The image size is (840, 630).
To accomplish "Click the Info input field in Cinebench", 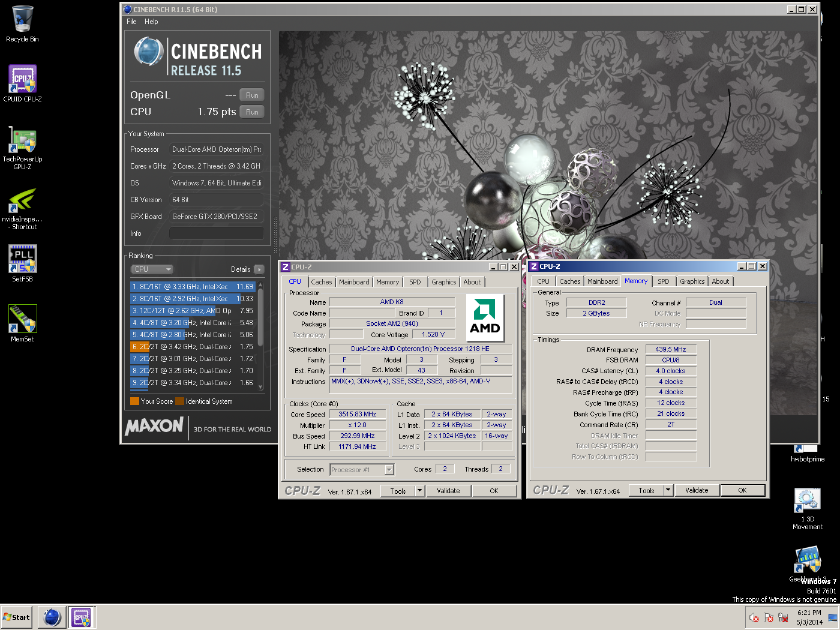I will tap(217, 233).
